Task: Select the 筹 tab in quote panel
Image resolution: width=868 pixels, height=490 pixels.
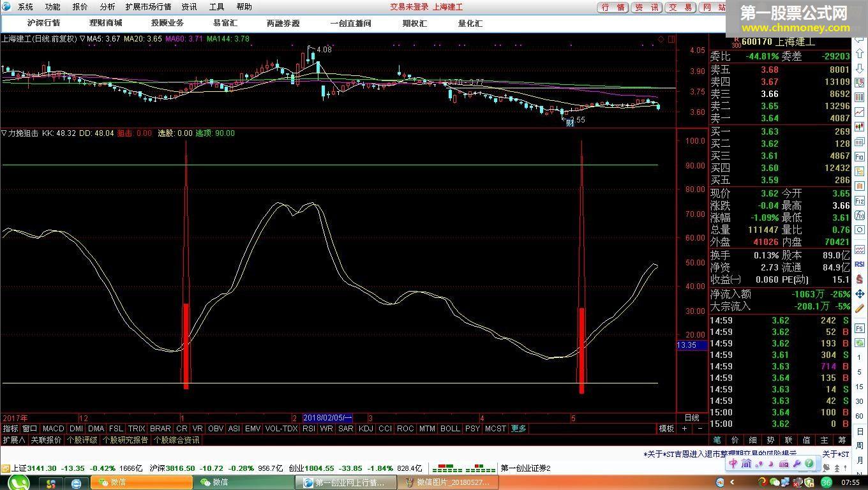Action: coord(842,440)
